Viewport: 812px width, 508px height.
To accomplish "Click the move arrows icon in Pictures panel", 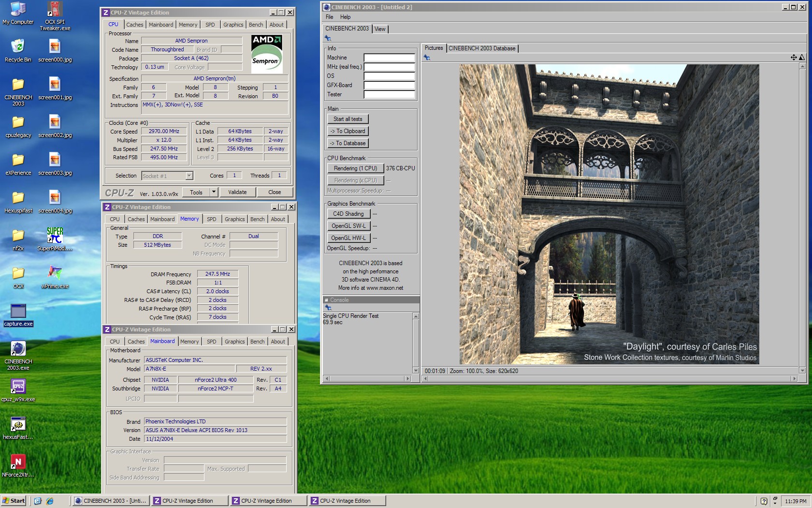I will pyautogui.click(x=794, y=57).
